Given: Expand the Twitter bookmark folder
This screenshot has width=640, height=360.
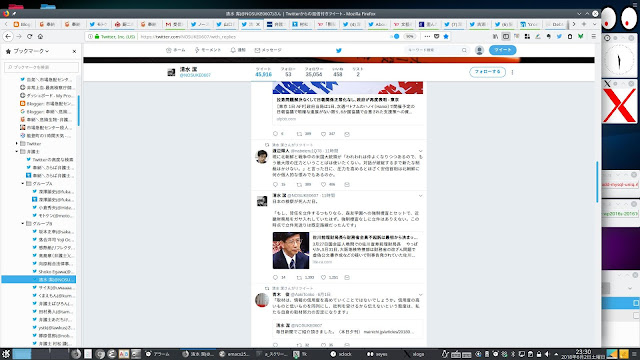Looking at the screenshot, I should click(x=17, y=144).
